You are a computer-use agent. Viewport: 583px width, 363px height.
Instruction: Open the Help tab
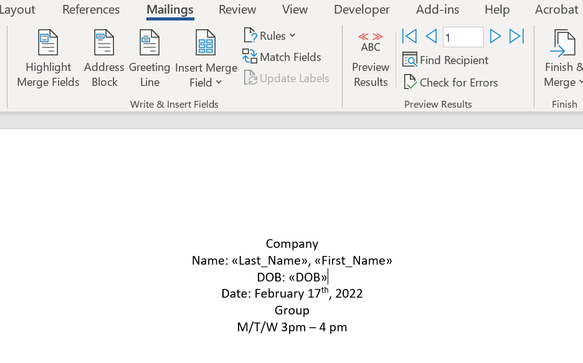point(497,9)
